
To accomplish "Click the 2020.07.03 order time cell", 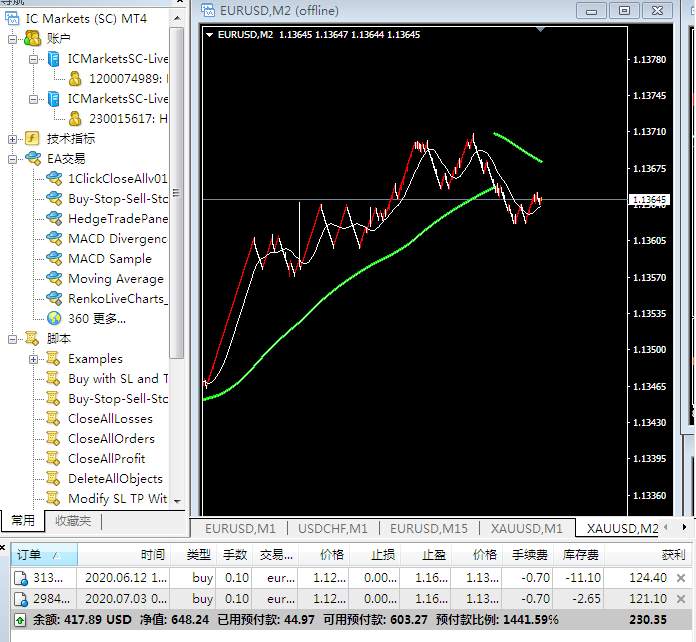I will tap(126, 598).
